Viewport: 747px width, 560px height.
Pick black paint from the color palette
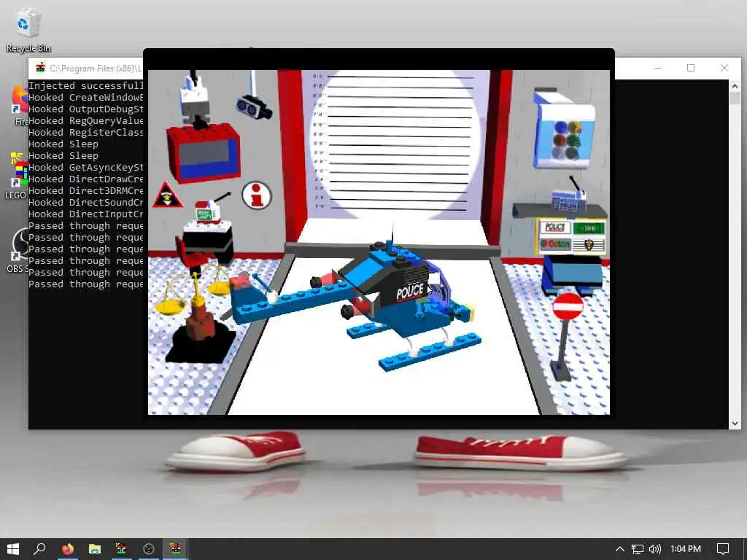coord(573,154)
